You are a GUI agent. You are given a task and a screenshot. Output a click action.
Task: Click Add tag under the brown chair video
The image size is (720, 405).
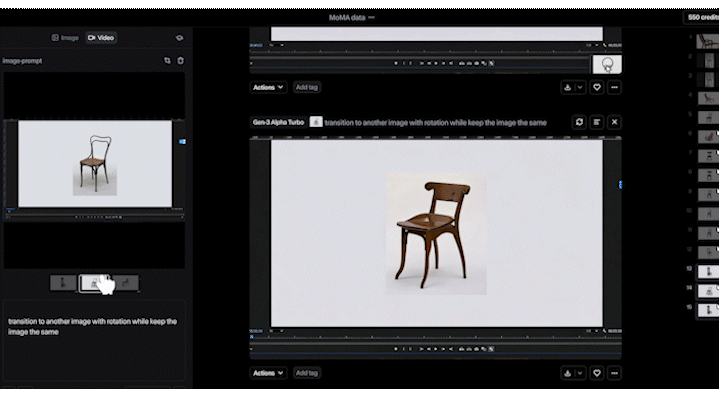pos(307,373)
